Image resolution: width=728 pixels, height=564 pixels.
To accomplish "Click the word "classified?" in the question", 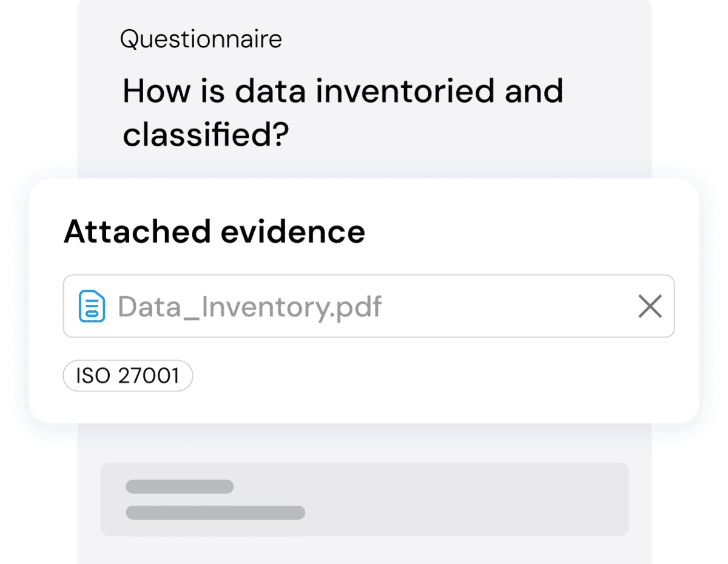I will [x=205, y=135].
